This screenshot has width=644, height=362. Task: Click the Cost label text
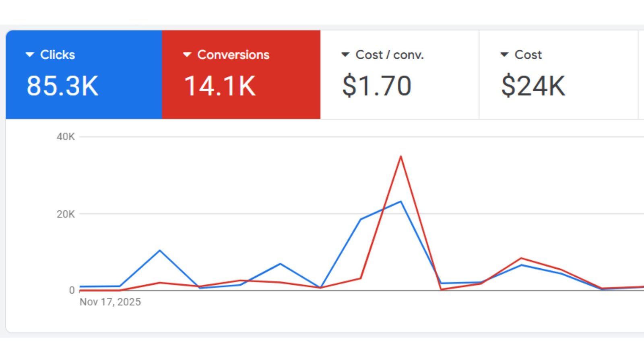(528, 55)
